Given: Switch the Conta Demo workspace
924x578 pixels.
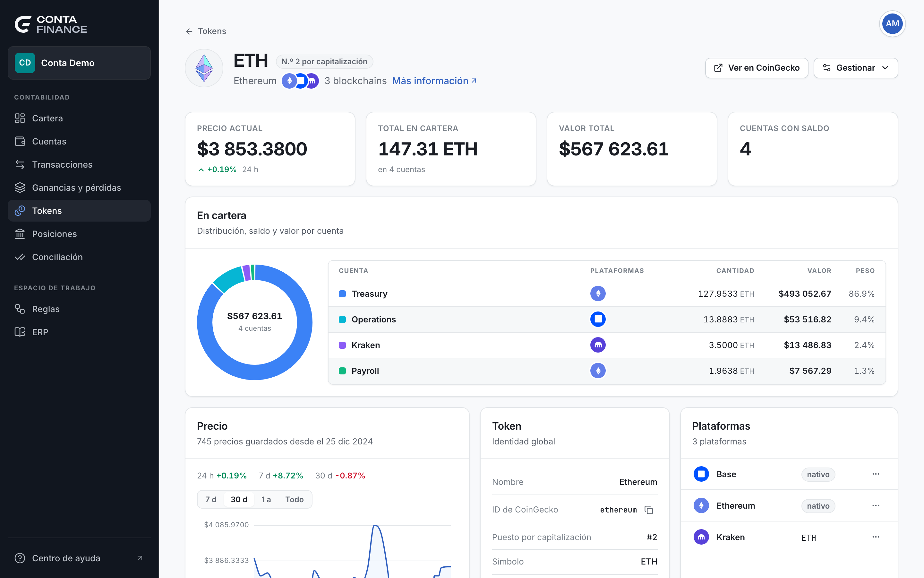Looking at the screenshot, I should click(79, 63).
